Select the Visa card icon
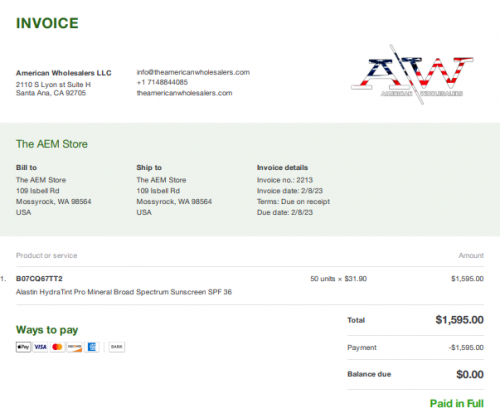500x418 pixels. tap(40, 347)
